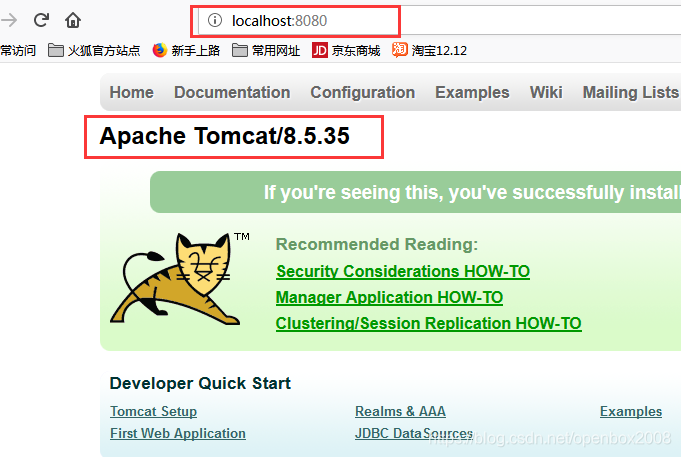Open JDBC DataSources link
This screenshot has height=457, width=681.
(x=414, y=433)
